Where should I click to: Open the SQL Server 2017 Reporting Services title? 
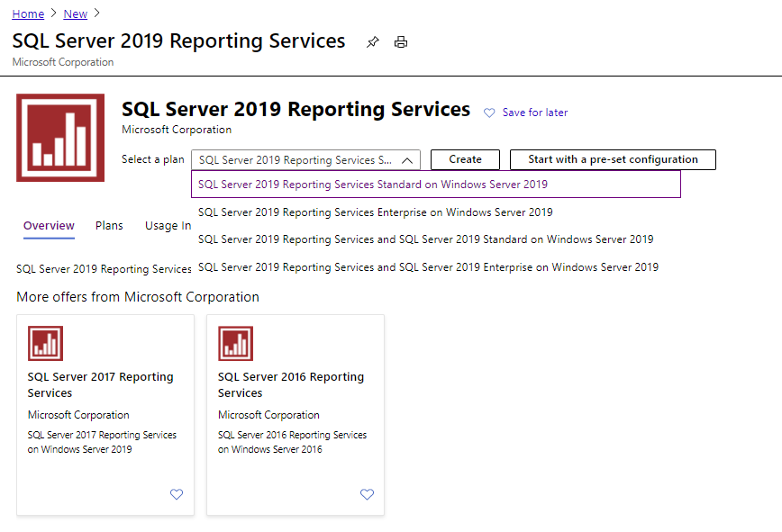point(100,384)
